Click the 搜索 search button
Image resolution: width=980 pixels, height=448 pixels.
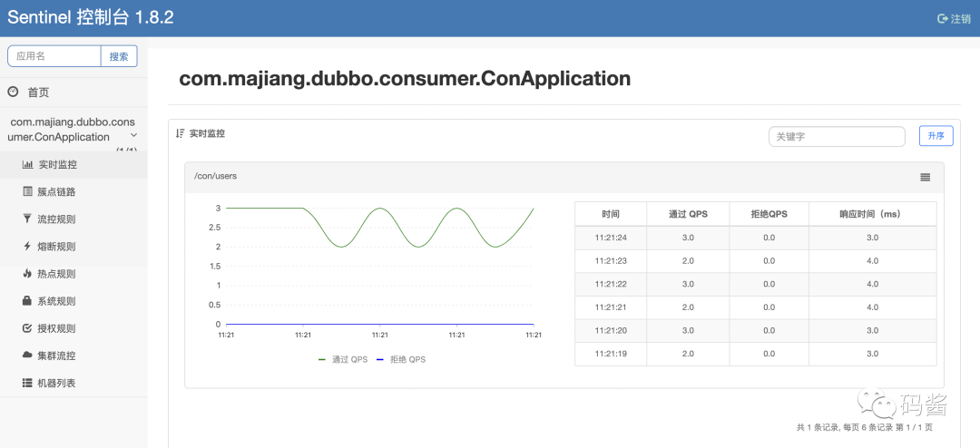tap(119, 56)
